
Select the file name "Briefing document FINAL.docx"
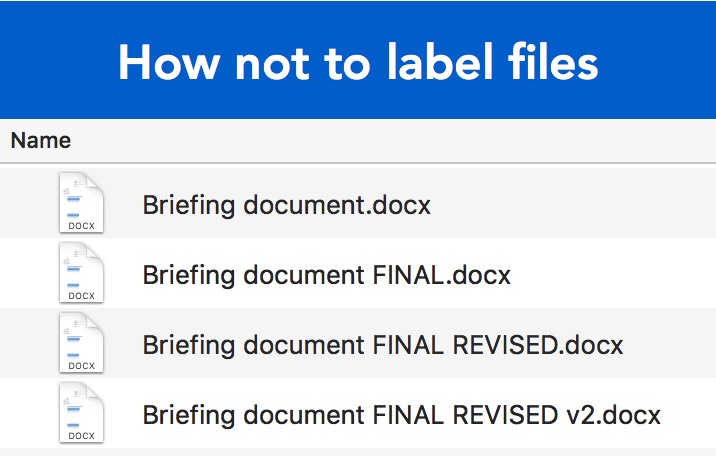point(327,275)
